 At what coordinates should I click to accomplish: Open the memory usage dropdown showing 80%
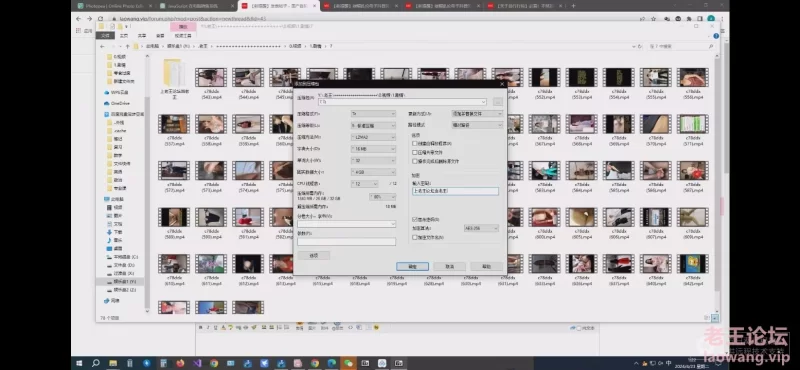pos(382,196)
